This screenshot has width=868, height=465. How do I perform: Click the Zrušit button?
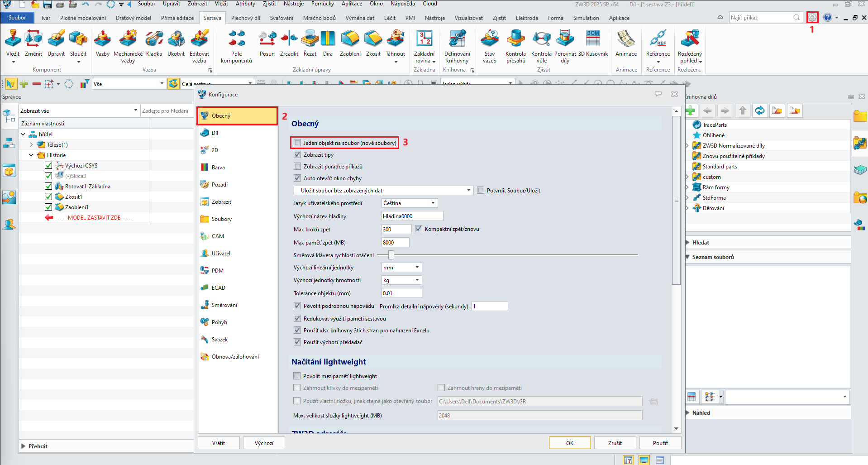[x=615, y=443]
